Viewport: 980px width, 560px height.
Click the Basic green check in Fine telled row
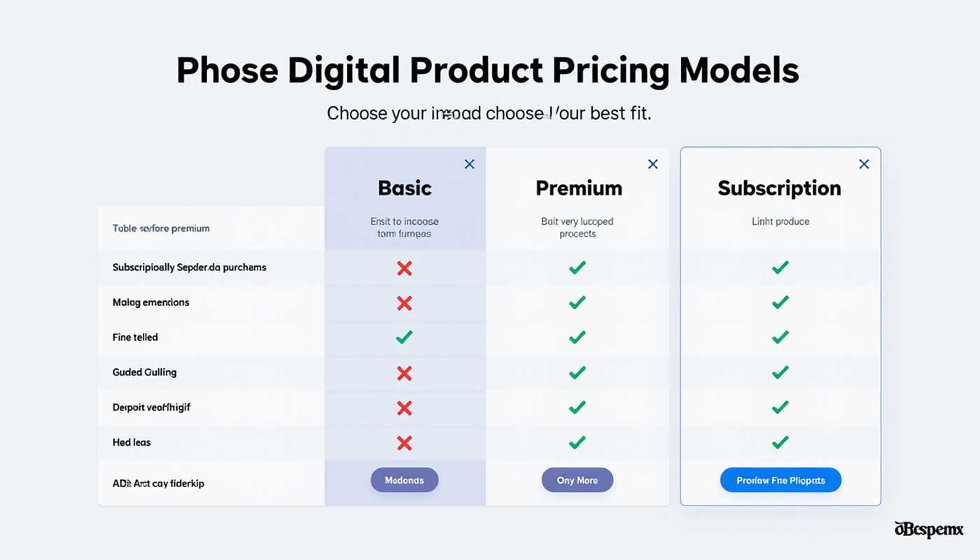[404, 337]
